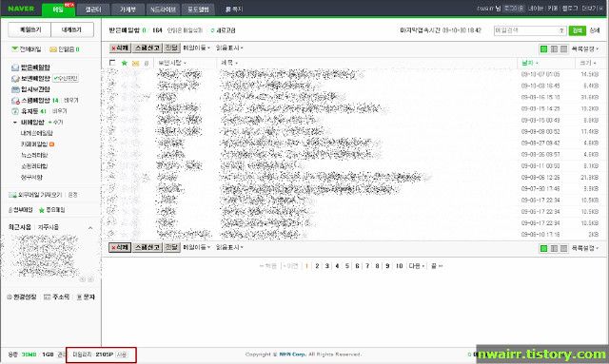Click the green star column header icon
This screenshot has width=609, height=364.
(125, 63)
